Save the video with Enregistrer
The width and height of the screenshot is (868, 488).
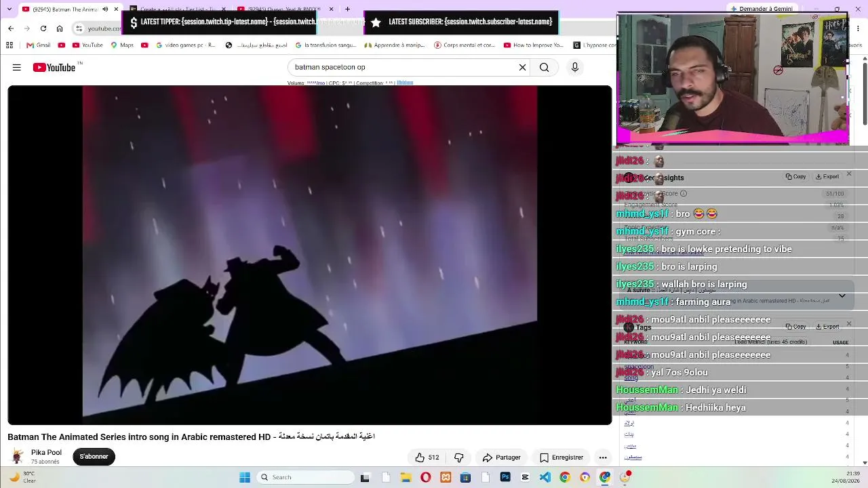(x=561, y=457)
